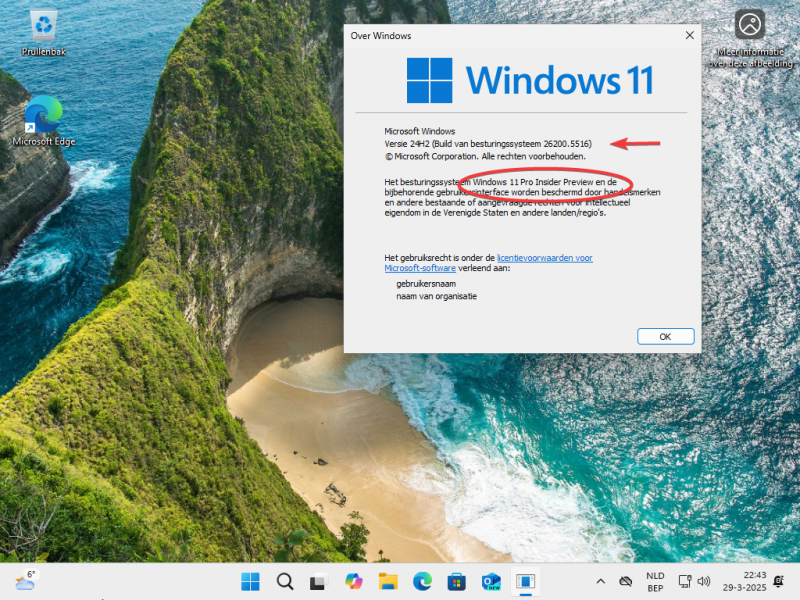Click the gebruikersnaam text
Image resolution: width=800 pixels, height=600 pixels.
tap(426, 284)
